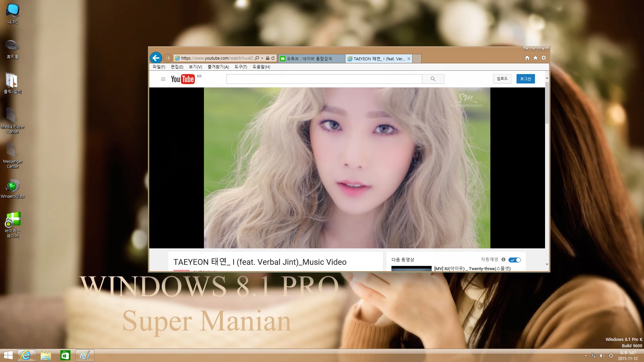The height and width of the screenshot is (362, 644).
Task: Go to the browser Home icon
Action: pos(527,58)
